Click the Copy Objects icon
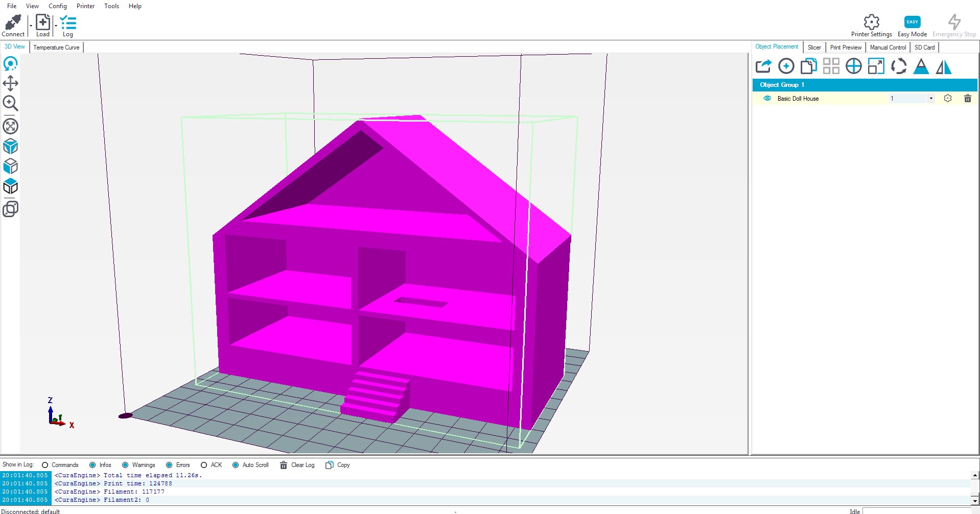980x514 pixels. [x=808, y=66]
